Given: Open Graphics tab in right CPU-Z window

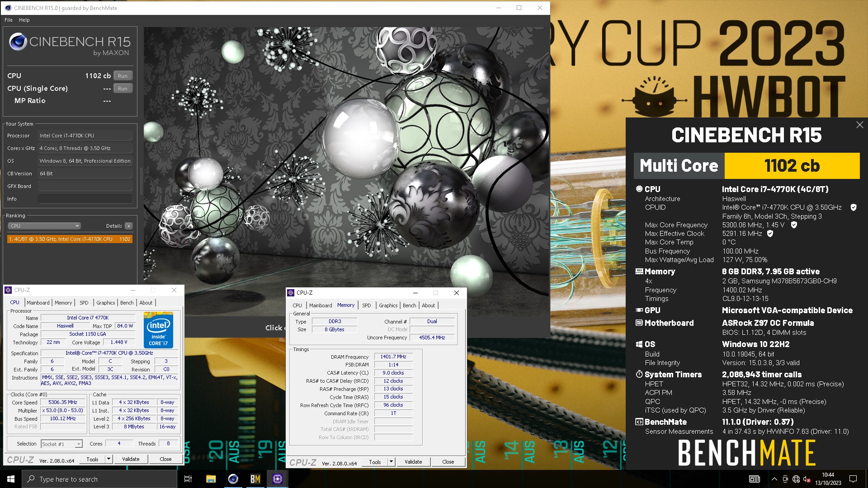Looking at the screenshot, I should [x=388, y=305].
